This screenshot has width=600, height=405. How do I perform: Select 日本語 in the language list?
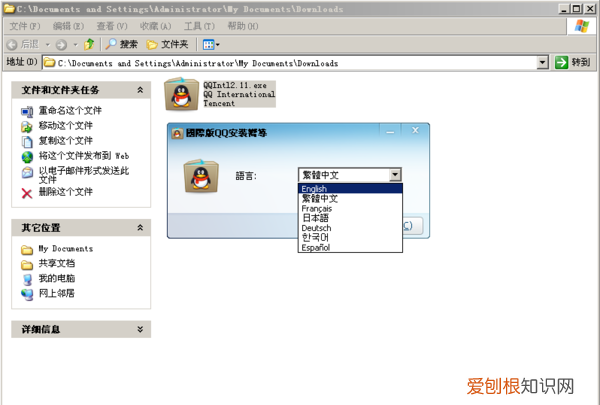(350, 218)
